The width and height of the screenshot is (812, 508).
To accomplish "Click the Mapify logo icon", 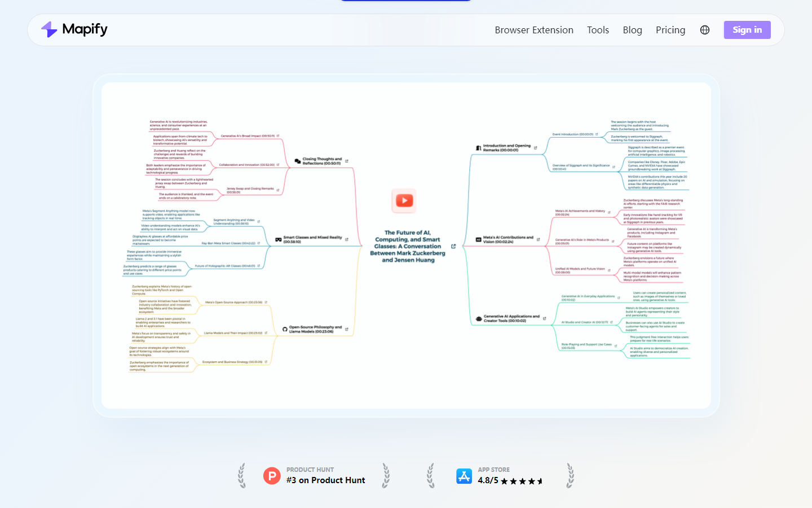I will pos(49,29).
